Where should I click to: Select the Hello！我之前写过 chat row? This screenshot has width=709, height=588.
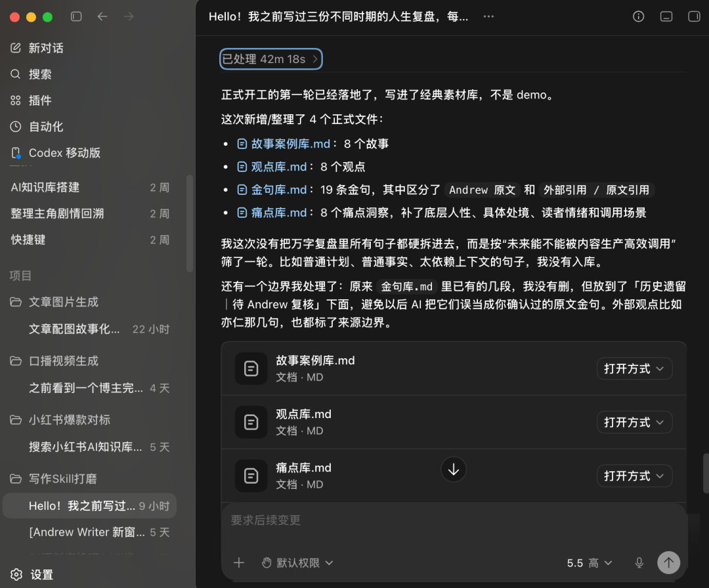89,506
